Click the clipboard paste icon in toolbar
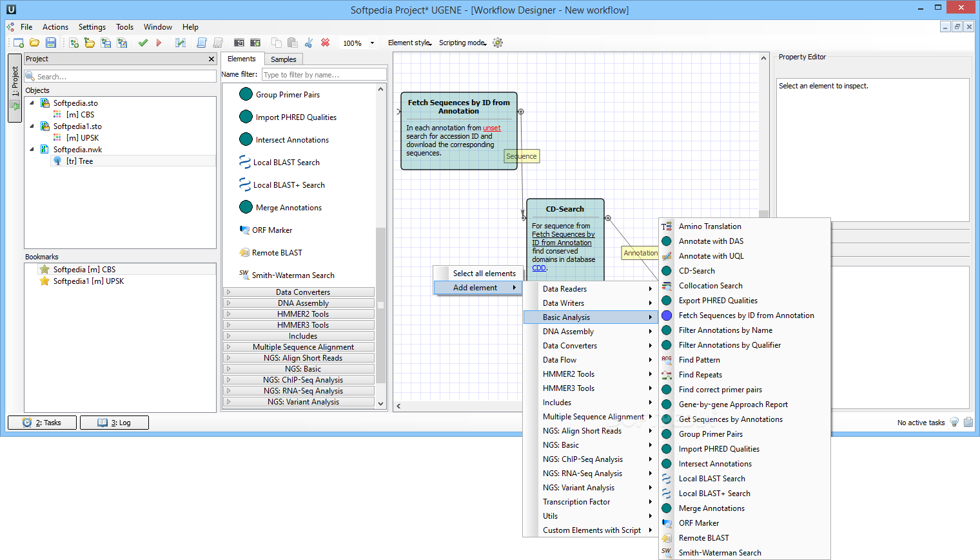The width and height of the screenshot is (980, 560). (293, 43)
